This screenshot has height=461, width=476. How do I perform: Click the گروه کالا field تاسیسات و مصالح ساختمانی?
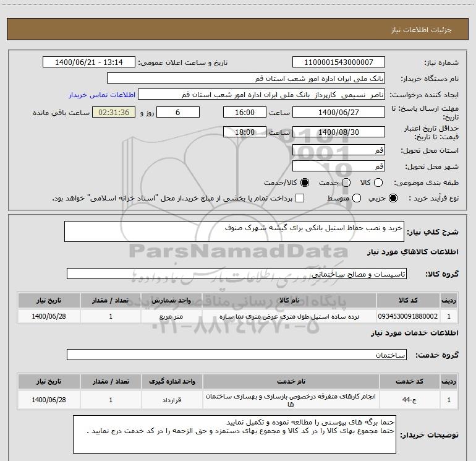tap(237, 274)
